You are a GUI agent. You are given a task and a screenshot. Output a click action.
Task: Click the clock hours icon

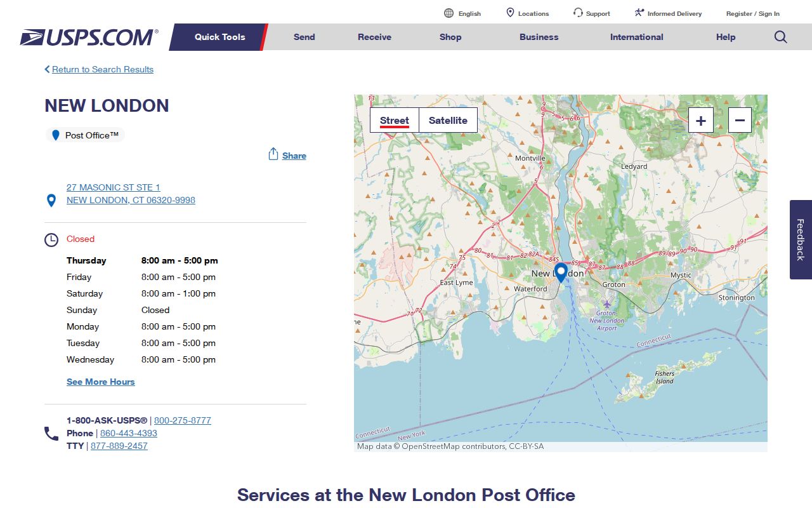pos(51,240)
